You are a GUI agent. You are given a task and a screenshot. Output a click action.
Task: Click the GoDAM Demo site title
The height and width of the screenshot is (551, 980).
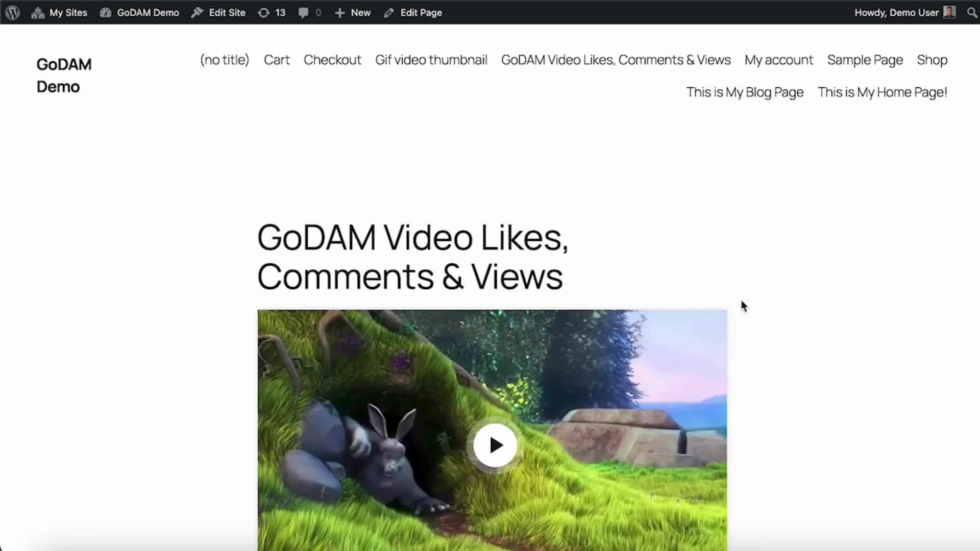[x=64, y=74]
